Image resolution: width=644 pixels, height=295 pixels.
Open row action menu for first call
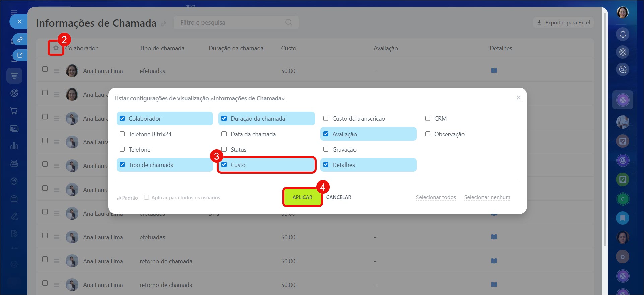coord(56,71)
